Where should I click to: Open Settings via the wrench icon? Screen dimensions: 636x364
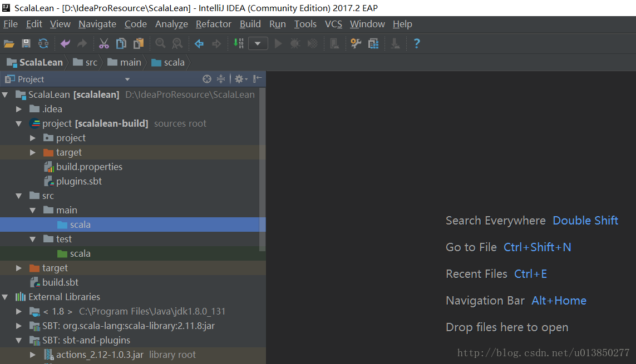coord(356,43)
